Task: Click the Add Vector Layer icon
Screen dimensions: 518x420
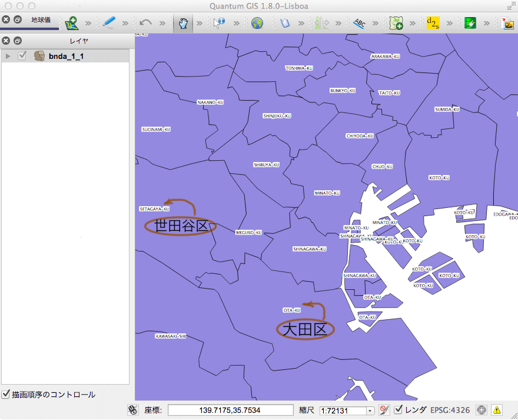Action: point(72,23)
